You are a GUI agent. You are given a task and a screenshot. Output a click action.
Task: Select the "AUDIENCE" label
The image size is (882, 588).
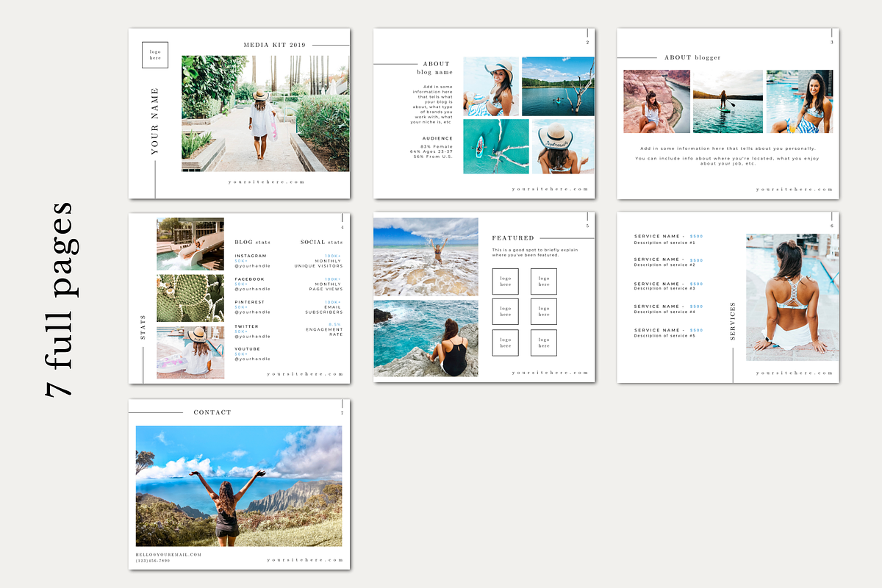pos(437,138)
